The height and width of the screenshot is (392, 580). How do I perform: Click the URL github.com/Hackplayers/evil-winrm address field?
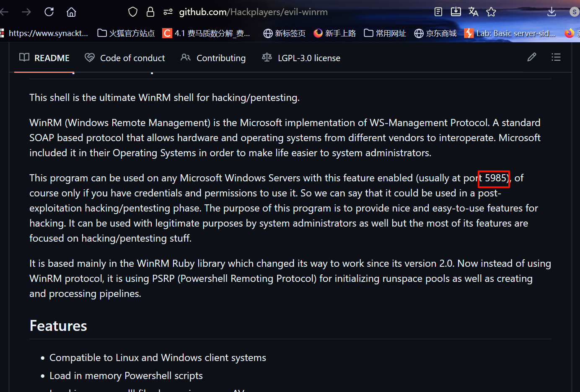[254, 12]
